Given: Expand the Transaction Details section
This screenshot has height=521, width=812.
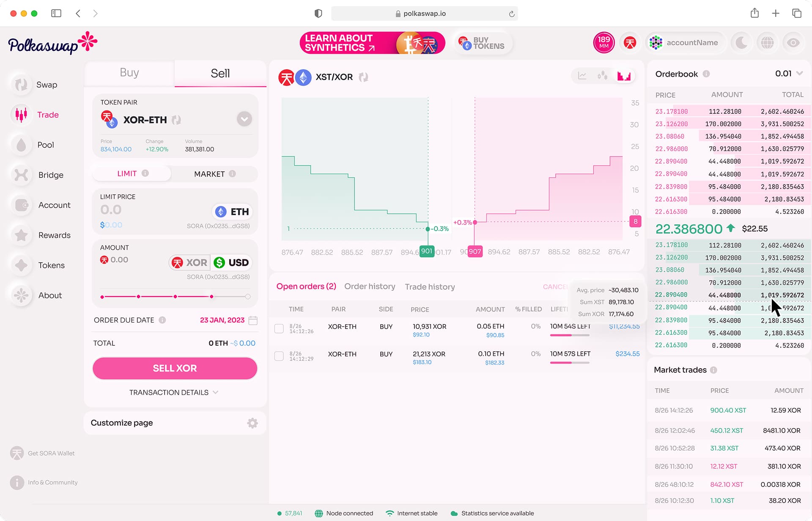Looking at the screenshot, I should [174, 392].
